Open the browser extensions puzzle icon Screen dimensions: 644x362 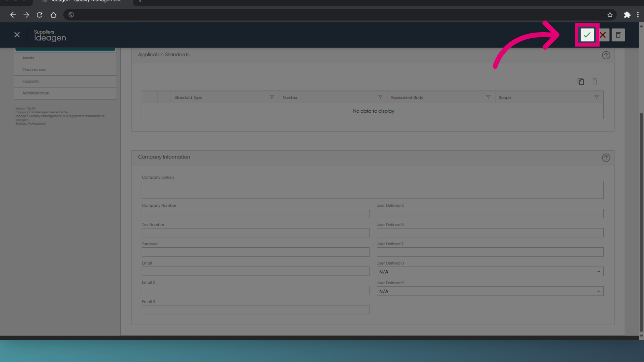click(627, 15)
